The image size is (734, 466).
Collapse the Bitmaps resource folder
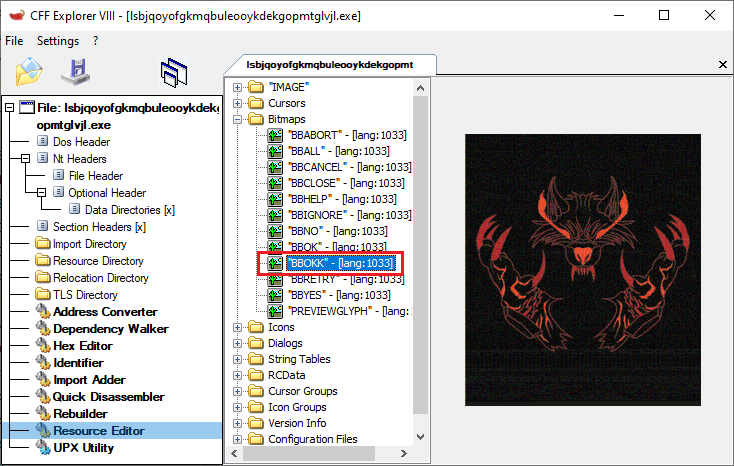click(238, 119)
